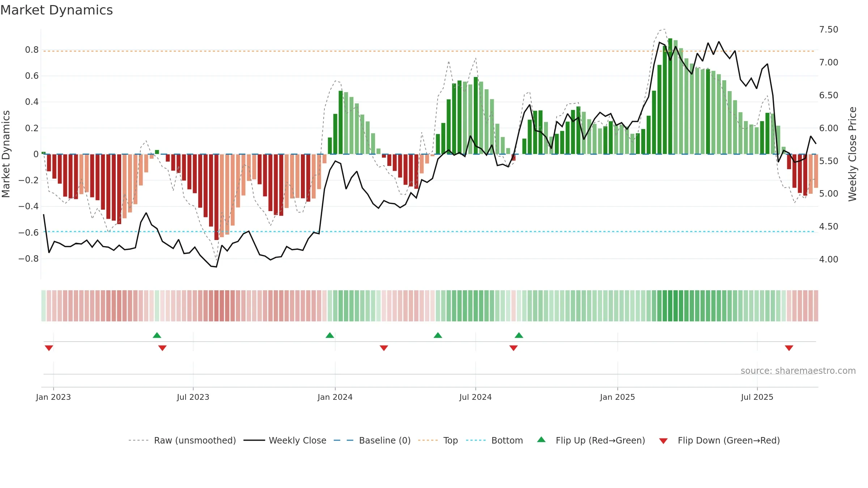Click the '4.50' right axis price label

tap(829, 227)
